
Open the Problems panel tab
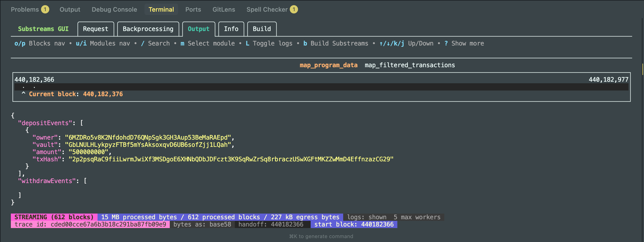pos(25,10)
